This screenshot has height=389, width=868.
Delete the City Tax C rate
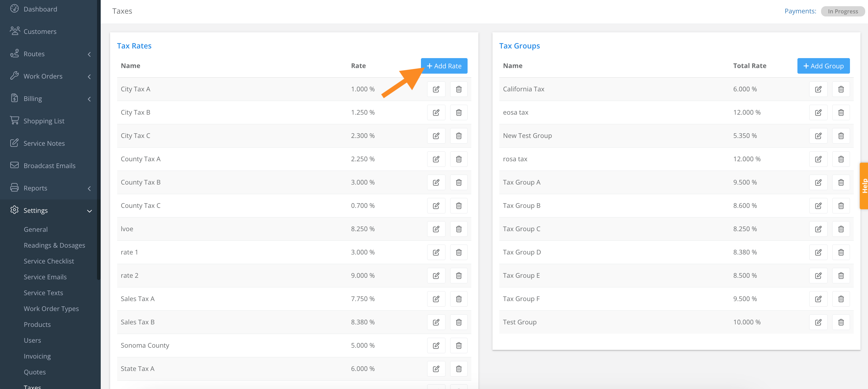pyautogui.click(x=459, y=136)
